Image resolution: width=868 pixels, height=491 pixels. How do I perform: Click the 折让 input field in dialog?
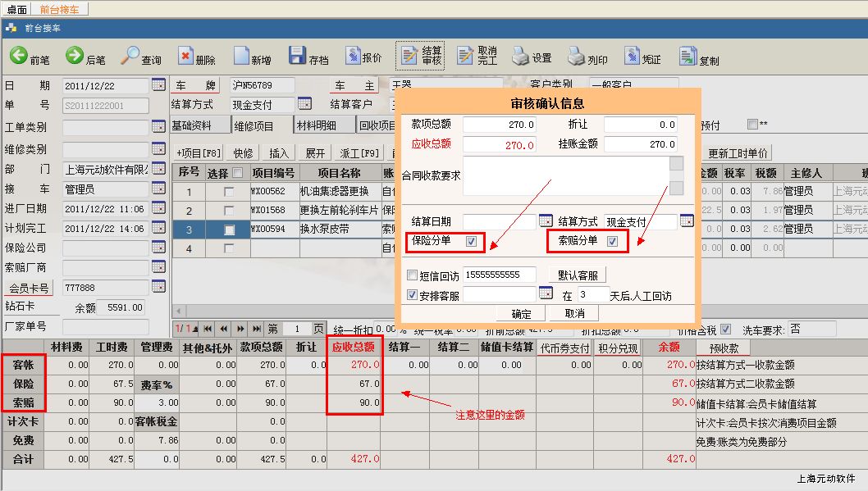pos(640,125)
